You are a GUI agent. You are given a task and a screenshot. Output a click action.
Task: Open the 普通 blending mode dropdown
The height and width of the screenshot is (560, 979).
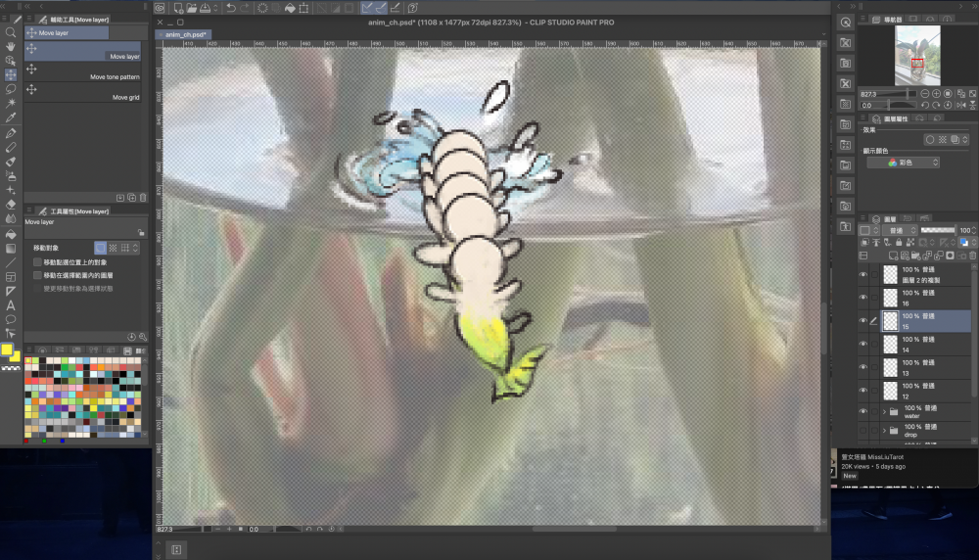901,230
